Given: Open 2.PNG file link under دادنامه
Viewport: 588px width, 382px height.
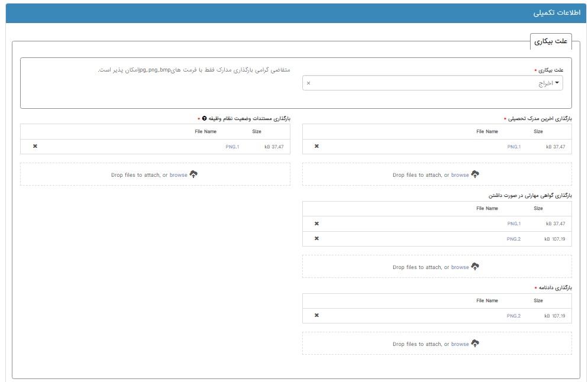Looking at the screenshot, I should [x=513, y=316].
